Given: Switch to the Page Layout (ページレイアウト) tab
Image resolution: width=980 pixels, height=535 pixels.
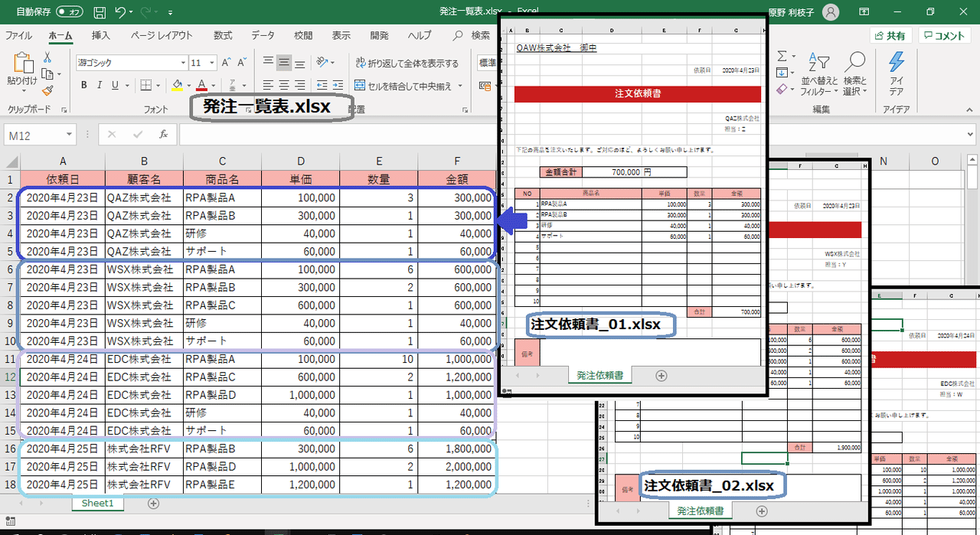Looking at the screenshot, I should 162,36.
